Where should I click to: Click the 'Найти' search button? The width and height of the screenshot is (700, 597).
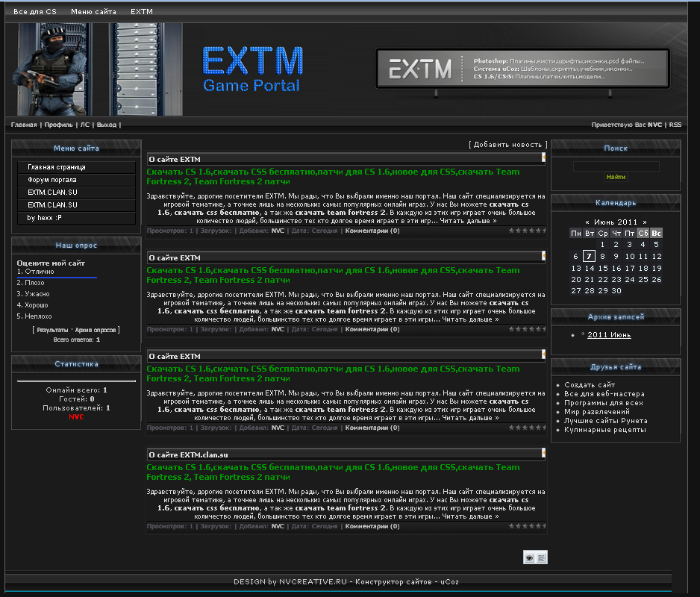point(616,178)
